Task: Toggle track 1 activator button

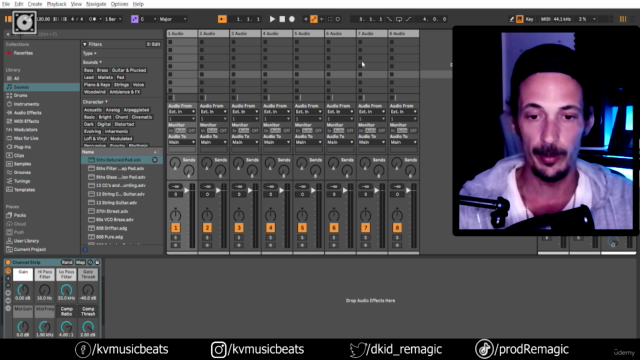Action: pos(176,228)
